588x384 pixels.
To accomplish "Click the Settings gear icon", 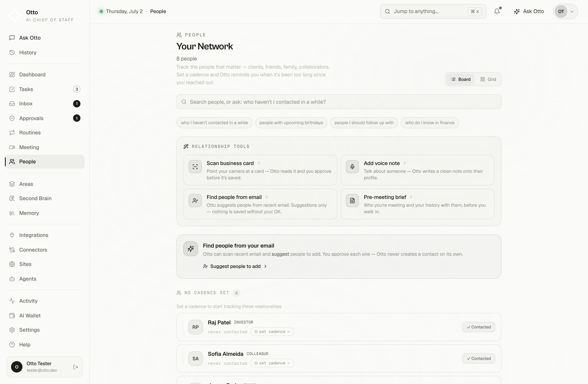I will pos(12,330).
